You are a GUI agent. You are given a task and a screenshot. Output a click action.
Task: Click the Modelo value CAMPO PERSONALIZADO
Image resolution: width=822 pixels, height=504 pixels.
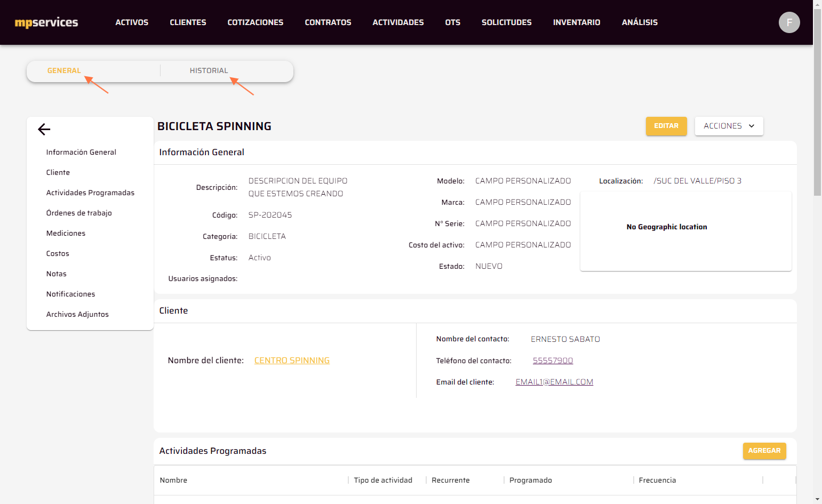[x=523, y=181]
